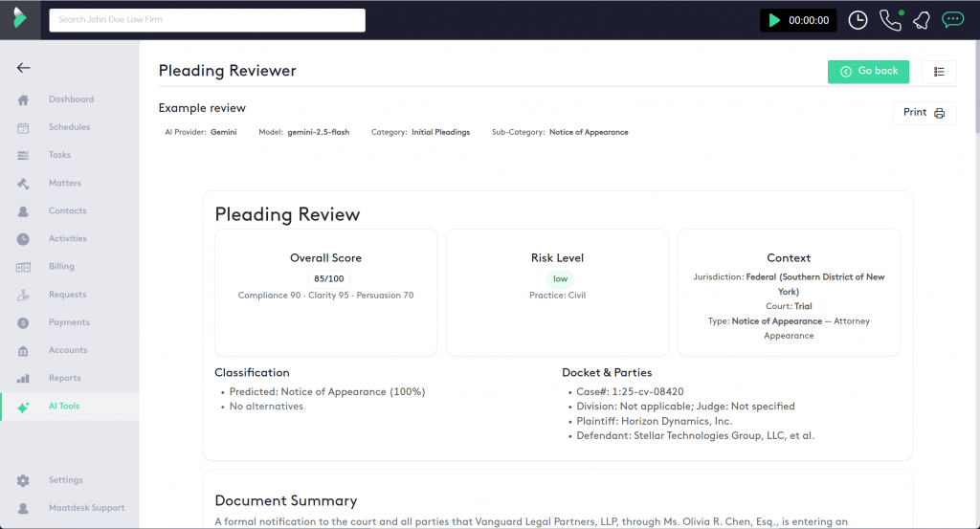Open Settings gear in sidebar
Screen dimensions: 980x529
(65, 480)
